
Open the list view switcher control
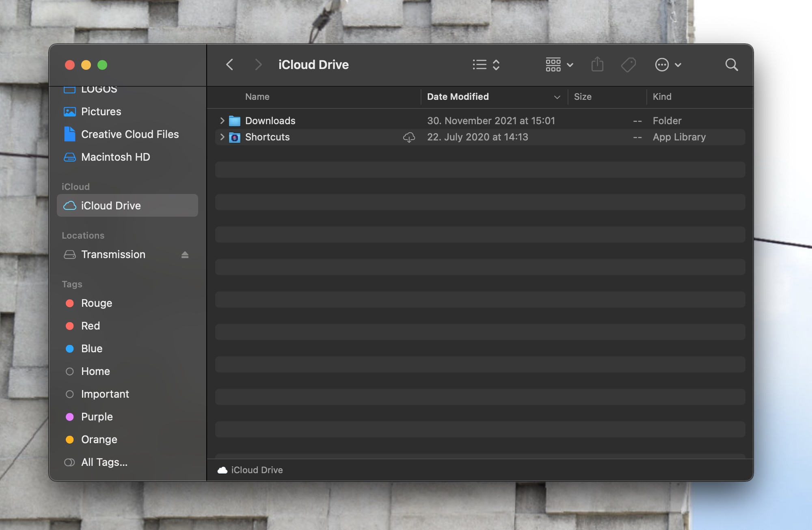click(486, 65)
